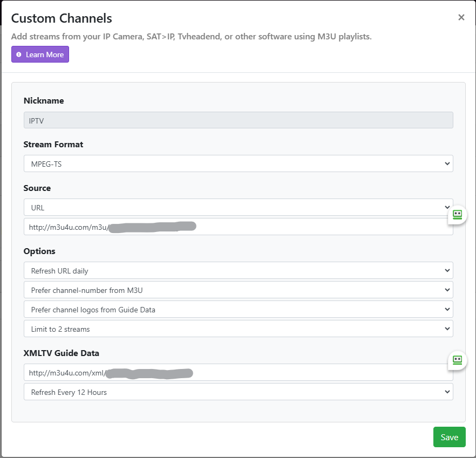Viewport: 476px width, 458px height.
Task: Click the Learn More button
Action: [40, 54]
